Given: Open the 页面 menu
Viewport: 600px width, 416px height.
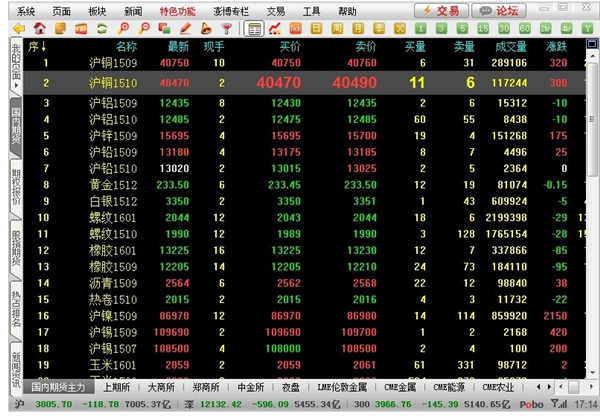Looking at the screenshot, I should (62, 11).
